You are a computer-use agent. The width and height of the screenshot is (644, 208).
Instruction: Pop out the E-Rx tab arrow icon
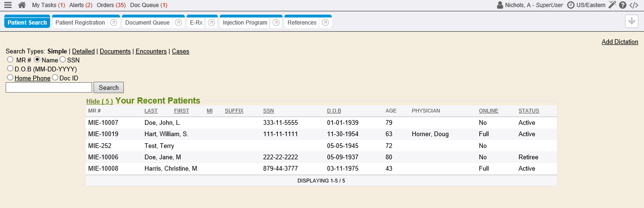click(x=211, y=23)
